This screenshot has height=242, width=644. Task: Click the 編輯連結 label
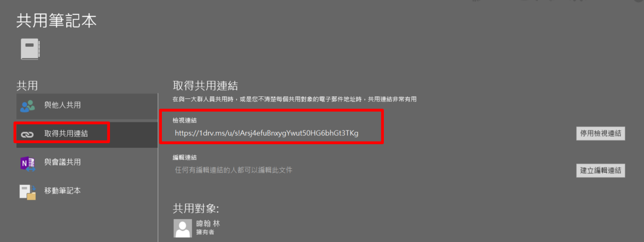pos(185,157)
